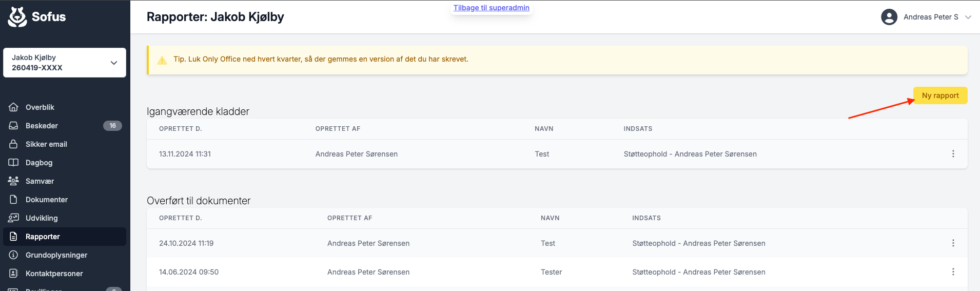Click the Kontaktpersoner contact icon
980x291 pixels.
(x=14, y=274)
